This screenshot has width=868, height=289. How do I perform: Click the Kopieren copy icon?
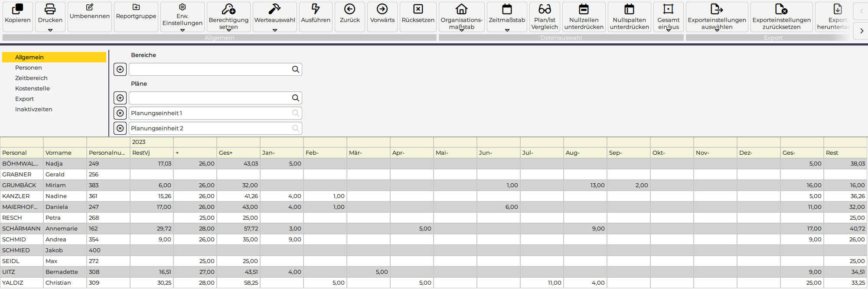point(18,9)
